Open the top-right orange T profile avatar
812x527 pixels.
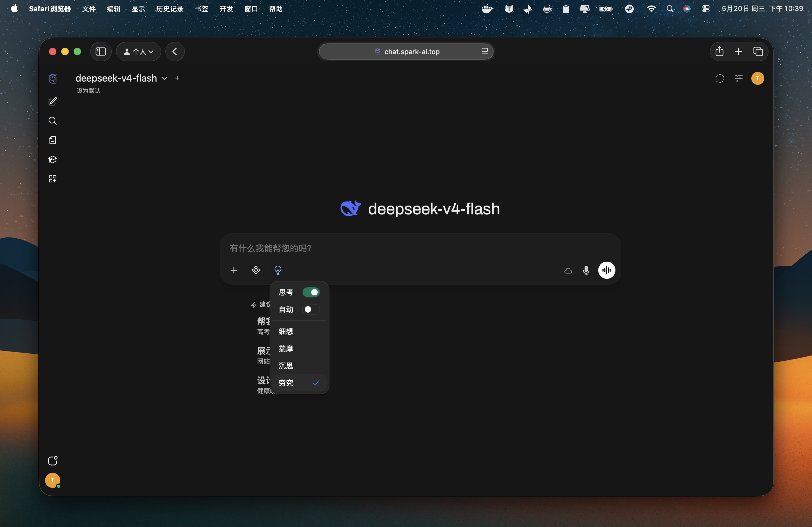click(757, 78)
